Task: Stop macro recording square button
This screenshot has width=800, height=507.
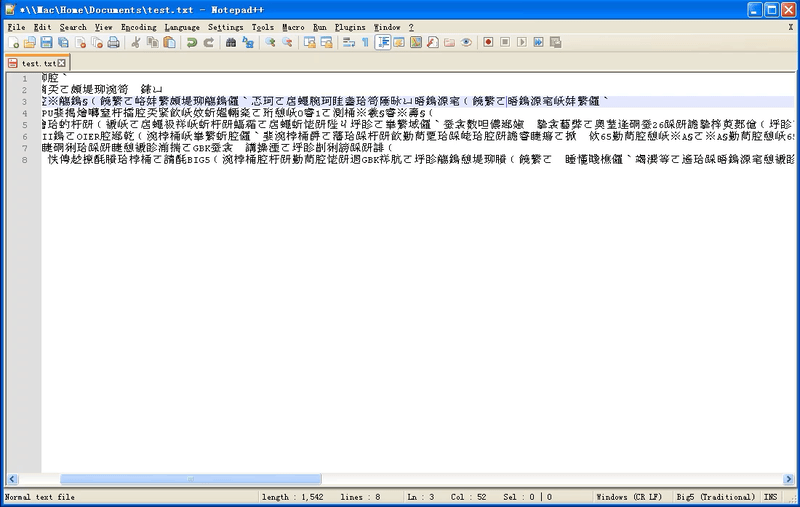Action: pyautogui.click(x=505, y=43)
